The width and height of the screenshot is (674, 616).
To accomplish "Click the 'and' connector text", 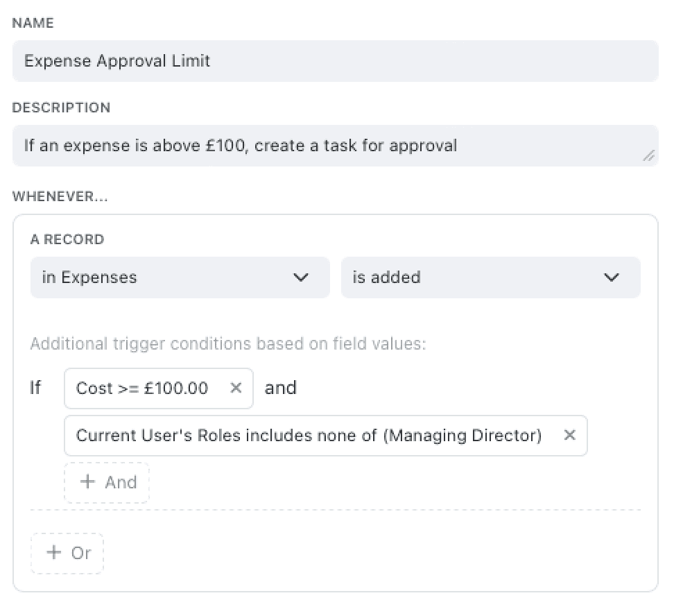I will (x=280, y=388).
